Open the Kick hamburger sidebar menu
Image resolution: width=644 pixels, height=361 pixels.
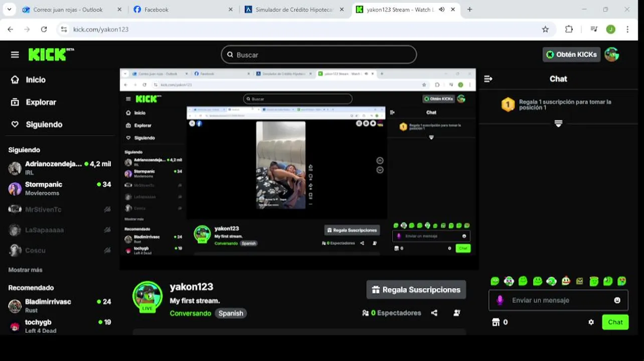tap(15, 55)
